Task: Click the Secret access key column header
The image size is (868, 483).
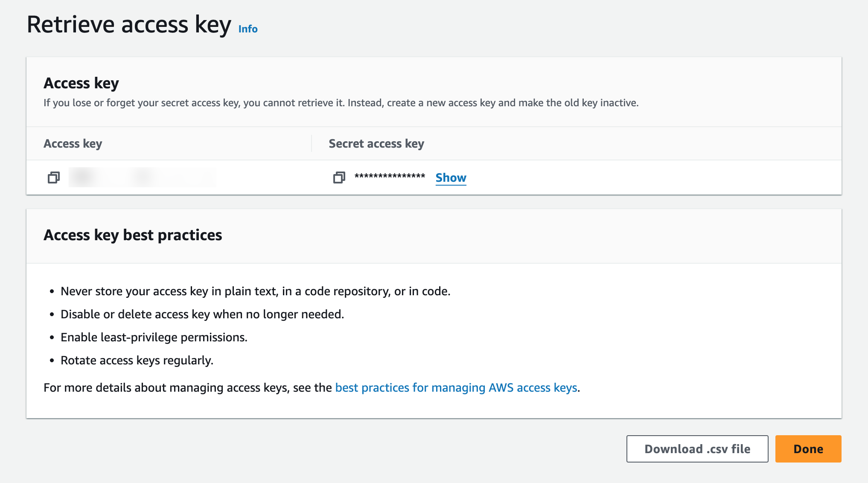Action: coord(376,144)
